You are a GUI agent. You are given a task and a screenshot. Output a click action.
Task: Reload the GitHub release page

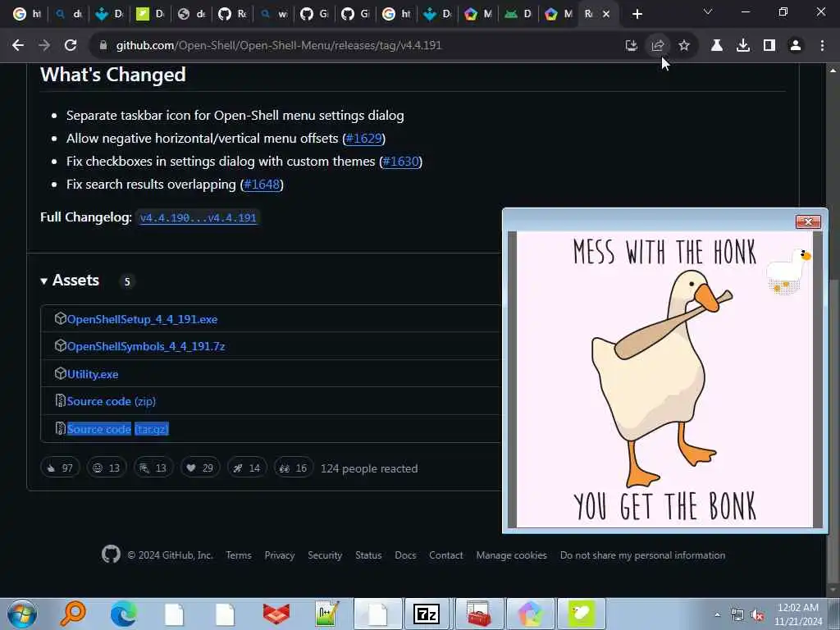tap(71, 46)
